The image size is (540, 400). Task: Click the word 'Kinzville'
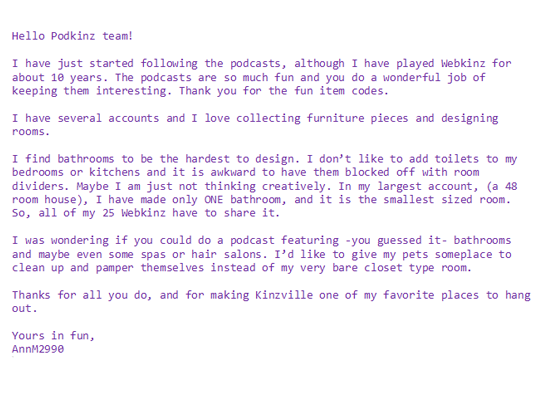pyautogui.click(x=284, y=295)
